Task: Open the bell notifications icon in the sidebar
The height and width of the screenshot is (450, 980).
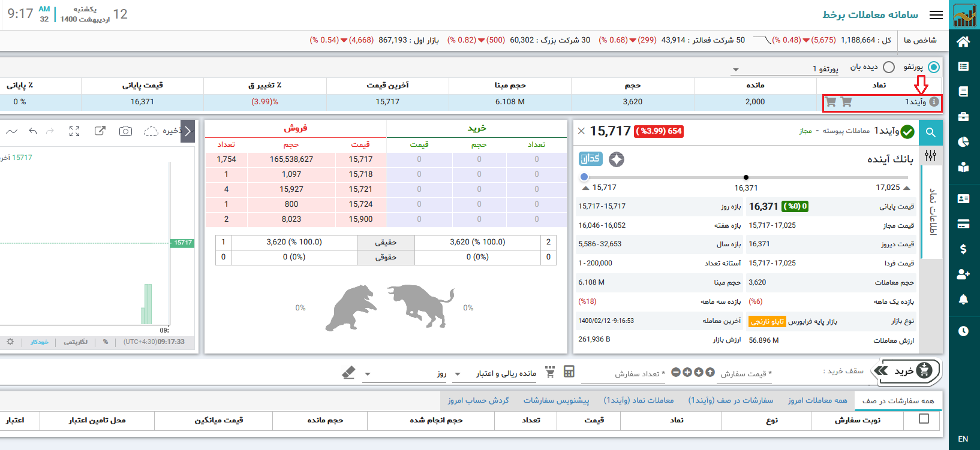Action: click(x=963, y=300)
